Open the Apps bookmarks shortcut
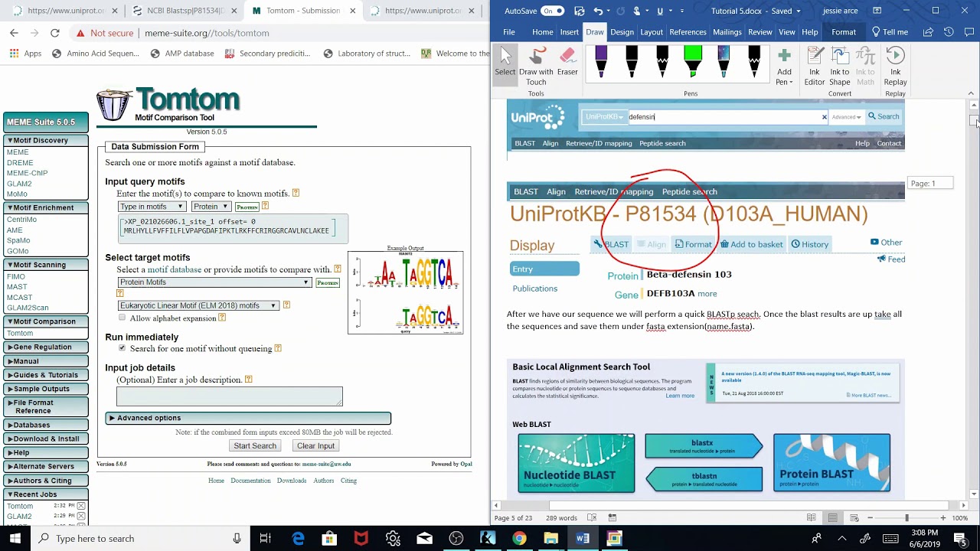 point(25,54)
